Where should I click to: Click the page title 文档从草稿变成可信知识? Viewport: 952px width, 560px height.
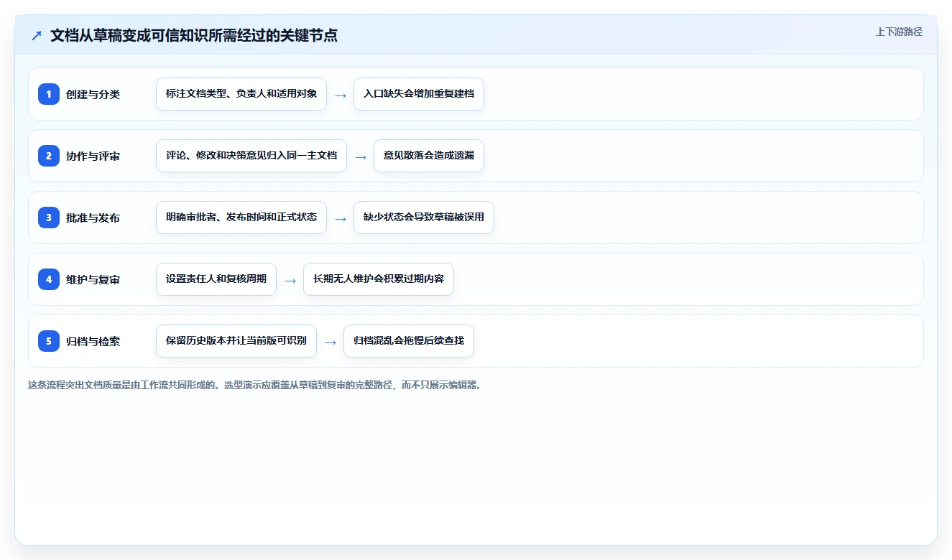pos(194,36)
